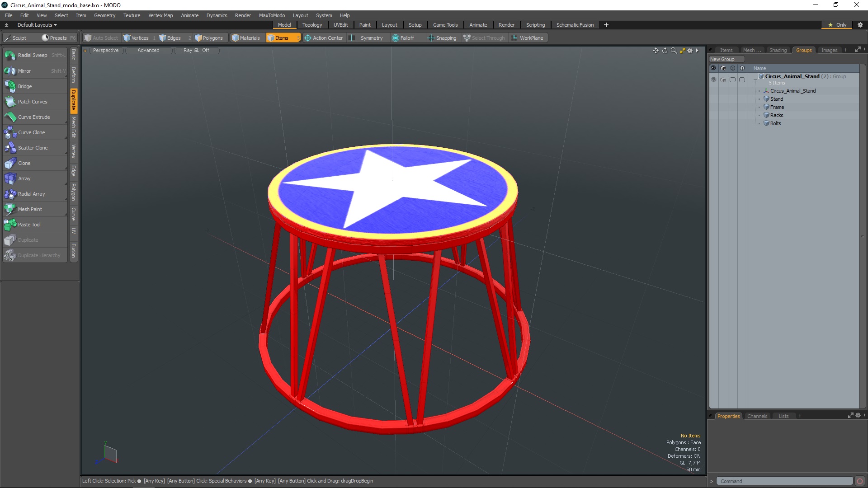
Task: Choose the Bridge tool
Action: click(25, 86)
